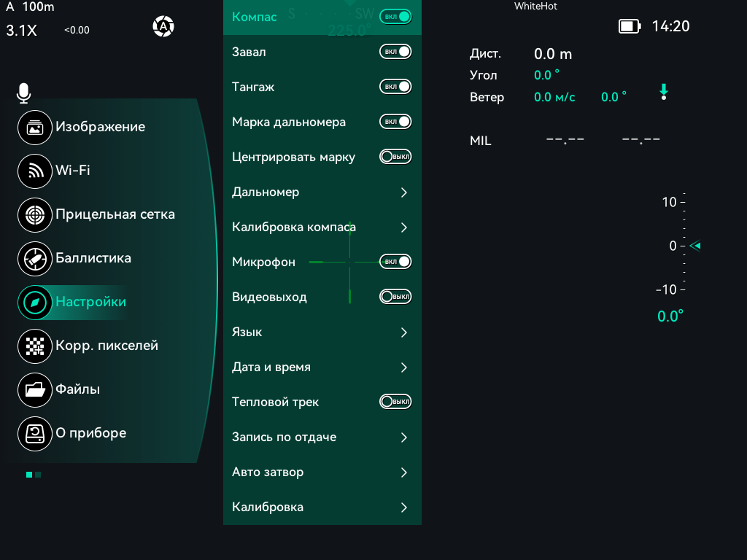Tap the auto shutter icon at top

(163, 26)
